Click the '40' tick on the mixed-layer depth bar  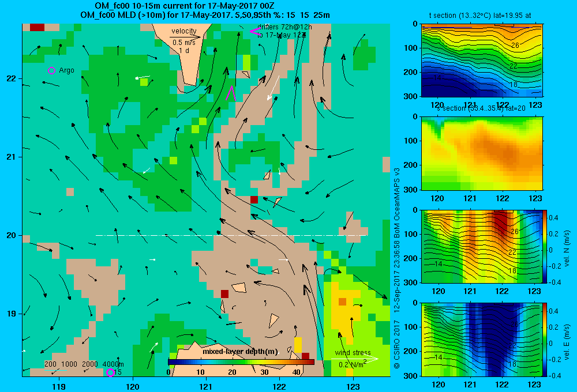(x=296, y=372)
